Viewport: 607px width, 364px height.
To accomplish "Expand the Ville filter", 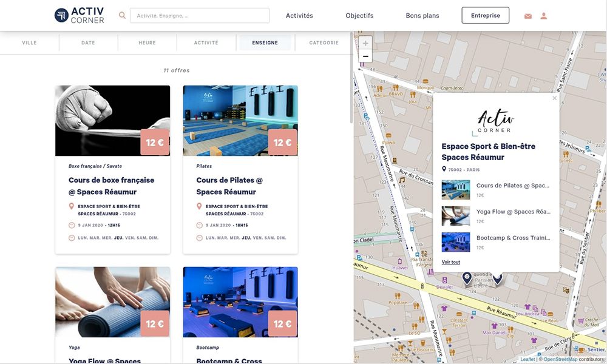I will [x=29, y=43].
